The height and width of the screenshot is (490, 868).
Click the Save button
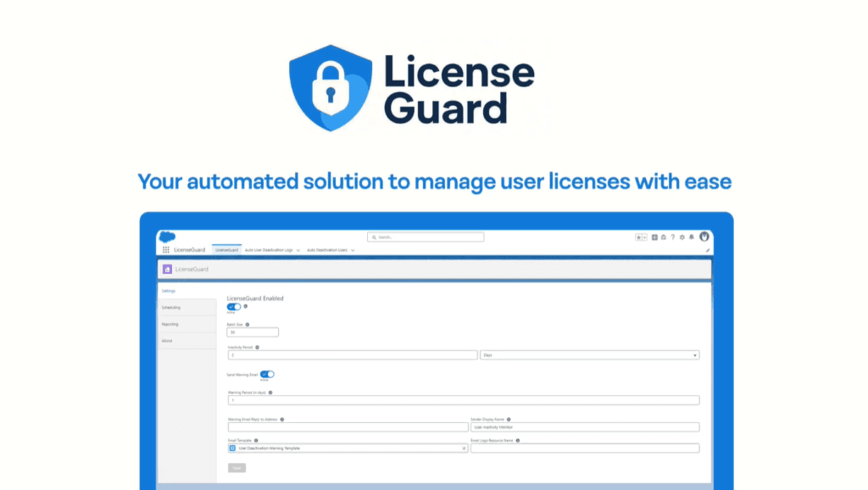pyautogui.click(x=236, y=467)
